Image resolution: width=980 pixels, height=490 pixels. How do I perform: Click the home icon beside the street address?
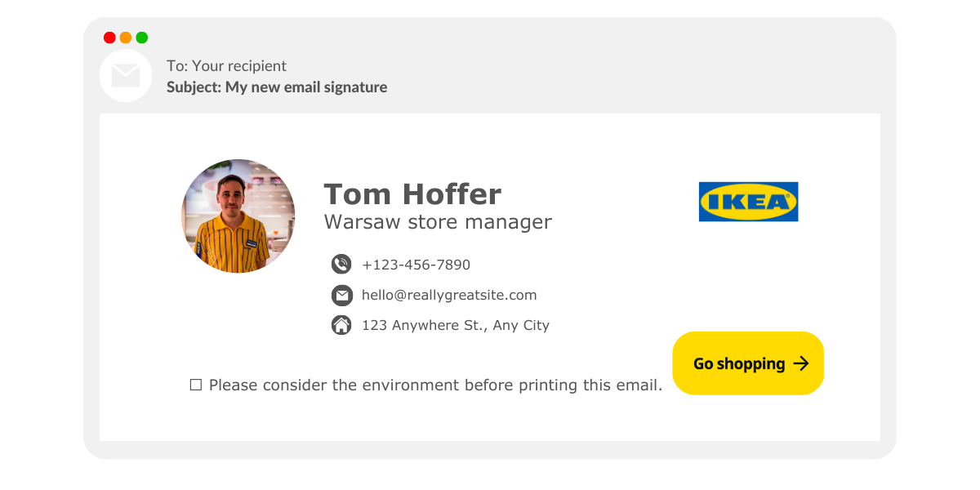[341, 325]
